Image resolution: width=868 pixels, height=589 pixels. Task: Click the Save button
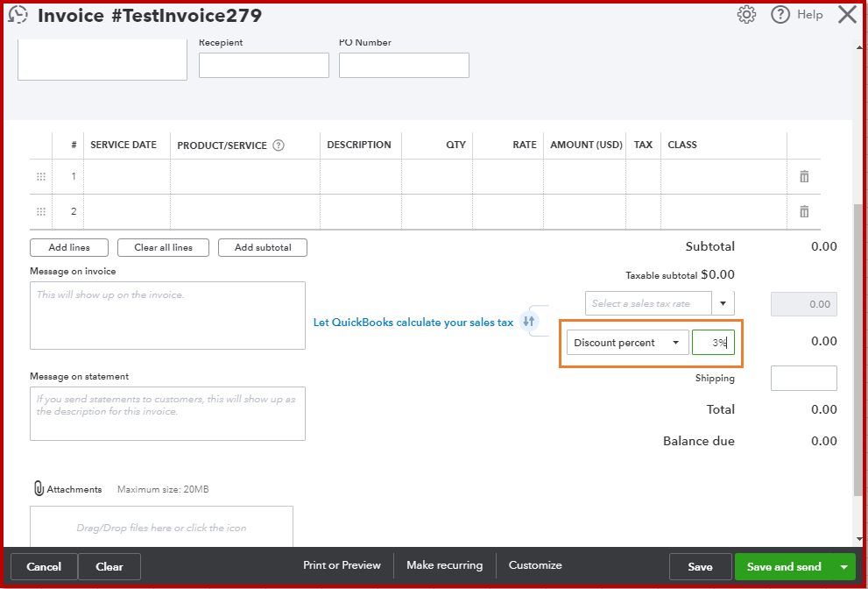point(700,567)
